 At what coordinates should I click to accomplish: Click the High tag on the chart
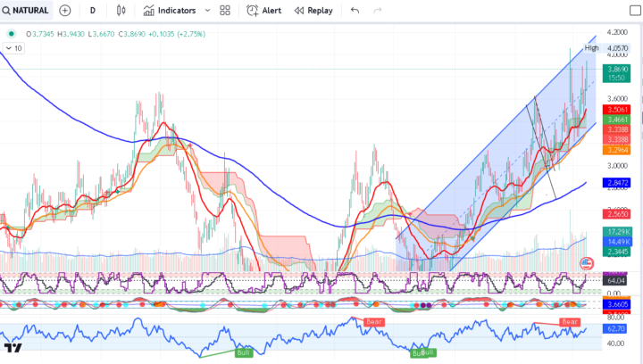point(591,48)
